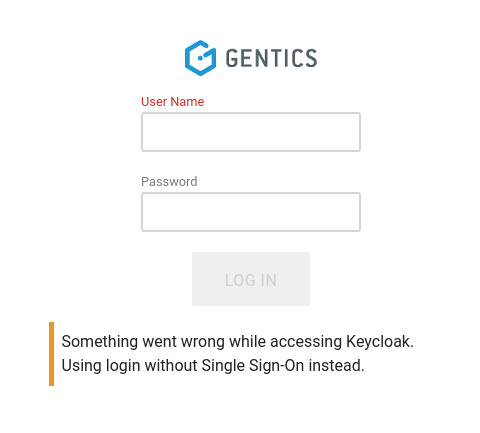
Task: Click letter S ending the GENTICS wordmark
Action: [311, 58]
